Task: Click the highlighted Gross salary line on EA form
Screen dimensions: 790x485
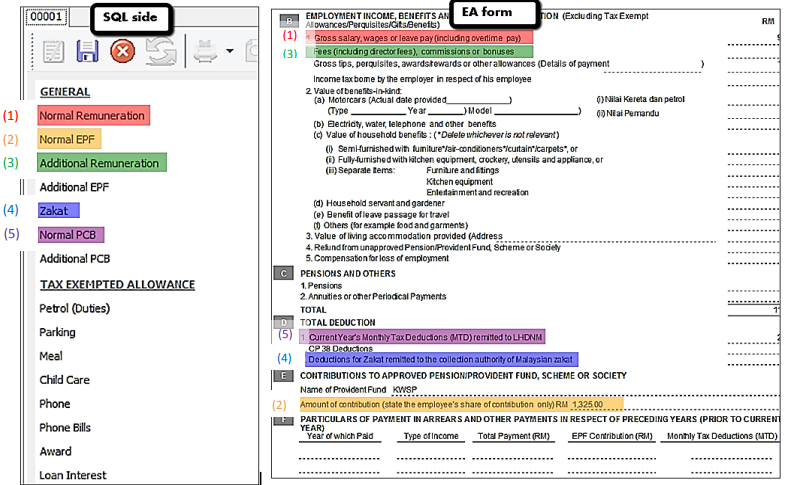Action: click(x=425, y=37)
